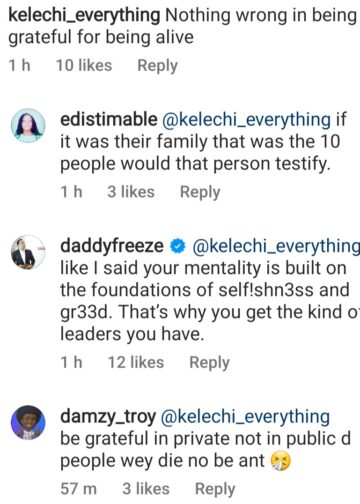360x504 pixels.
Task: Open the damzy_troy username link
Action: click(108, 417)
